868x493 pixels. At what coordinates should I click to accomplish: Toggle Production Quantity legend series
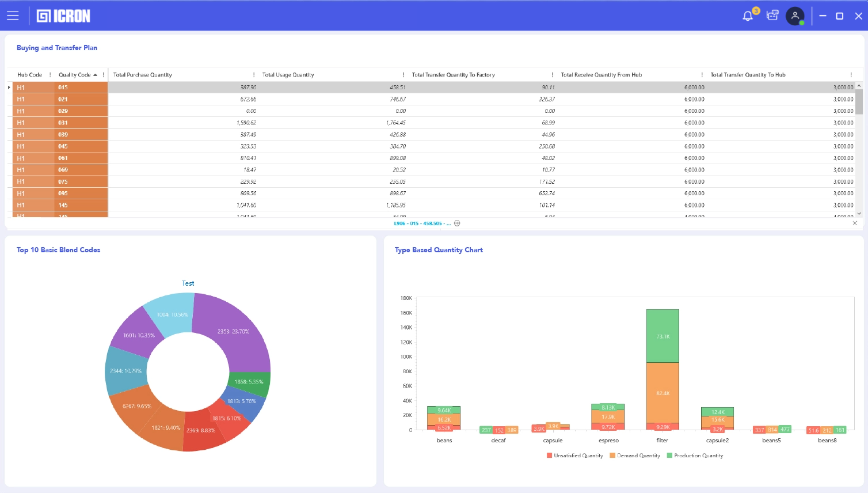point(695,456)
